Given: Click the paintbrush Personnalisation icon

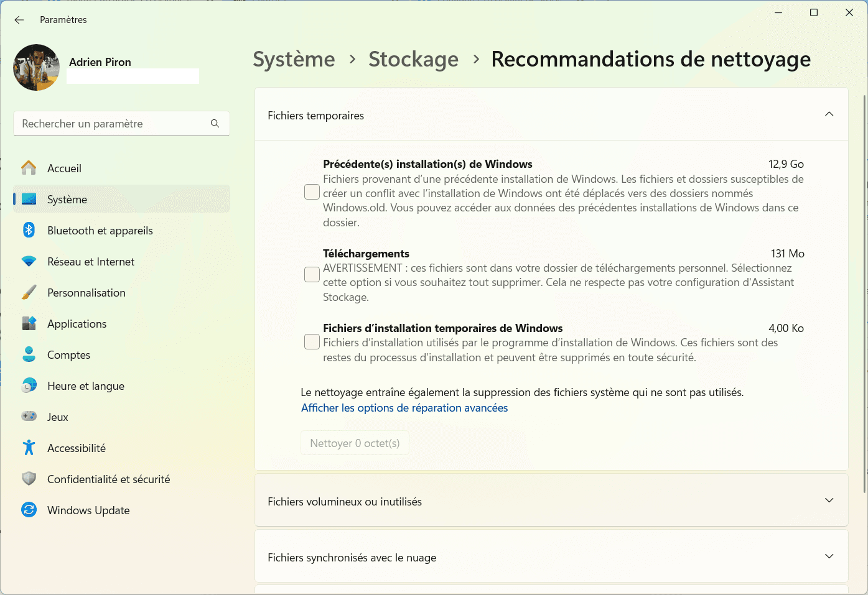Looking at the screenshot, I should (29, 292).
